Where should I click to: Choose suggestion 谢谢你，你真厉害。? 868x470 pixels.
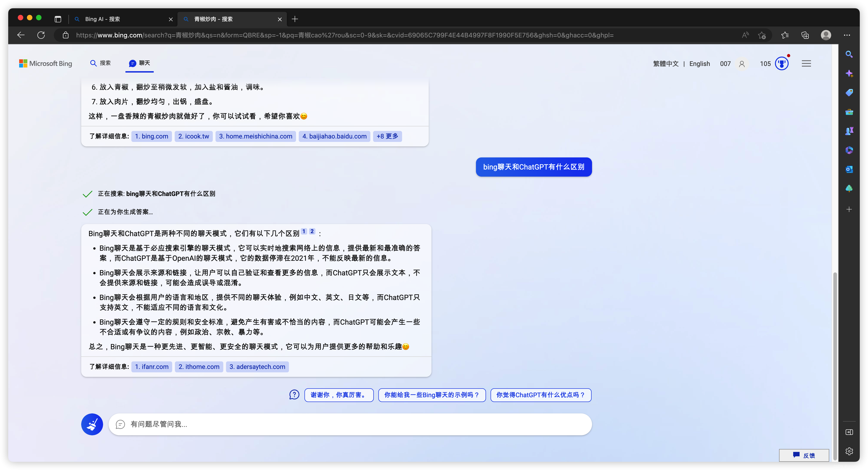click(339, 395)
